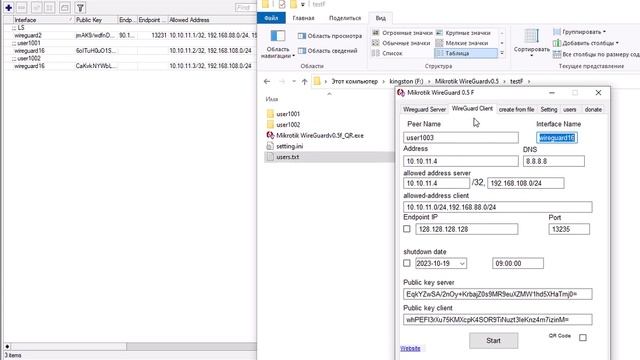Go back with Explorer back arrow
Screen dimensions: 640x360
[267, 81]
